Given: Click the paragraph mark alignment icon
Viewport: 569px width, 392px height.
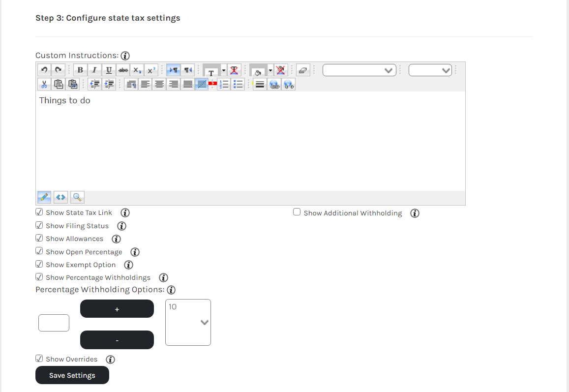Looking at the screenshot, I should (131, 84).
